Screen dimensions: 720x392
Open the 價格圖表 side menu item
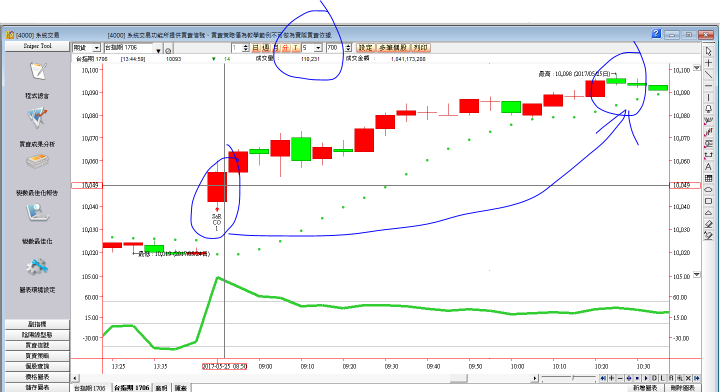click(x=37, y=377)
